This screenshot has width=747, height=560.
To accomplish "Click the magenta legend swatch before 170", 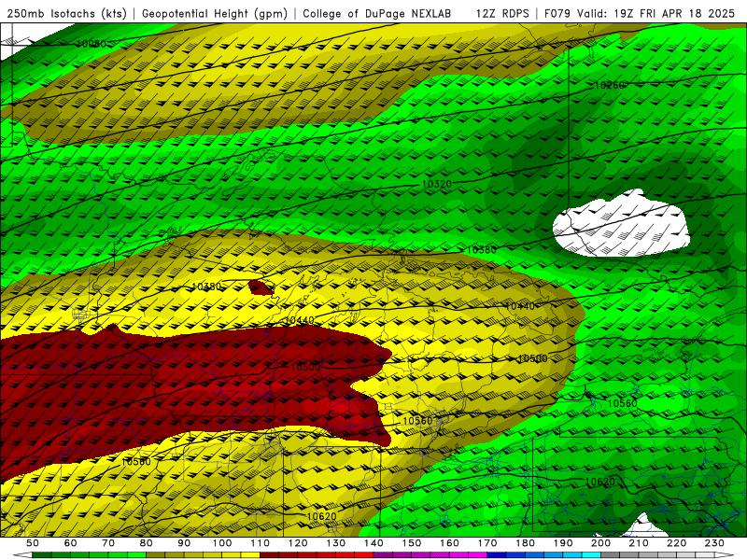I will click(477, 555).
